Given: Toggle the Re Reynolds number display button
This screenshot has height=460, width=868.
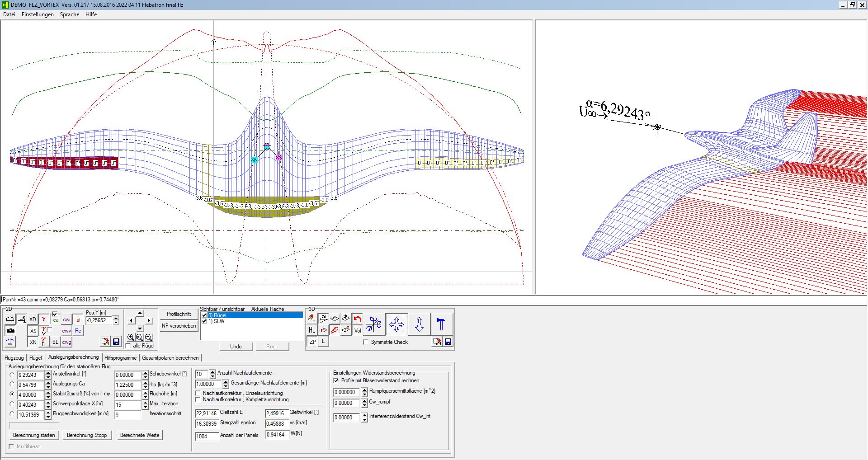Looking at the screenshot, I should (x=78, y=331).
